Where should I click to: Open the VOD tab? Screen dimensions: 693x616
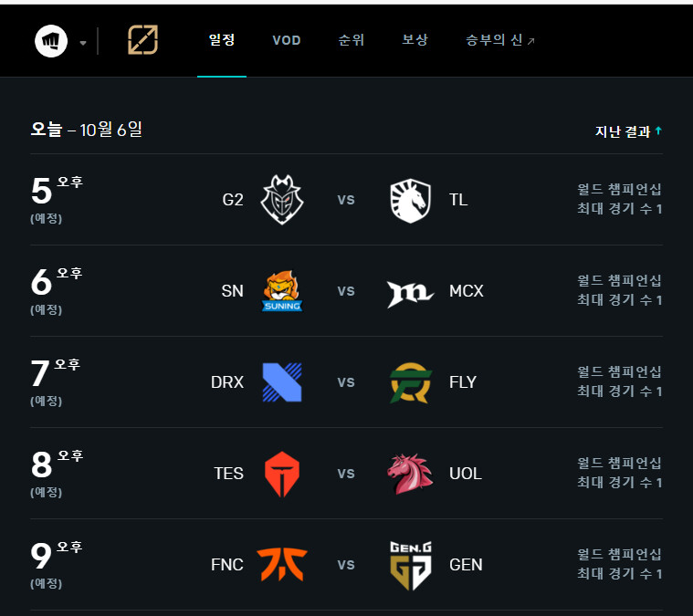click(x=286, y=40)
